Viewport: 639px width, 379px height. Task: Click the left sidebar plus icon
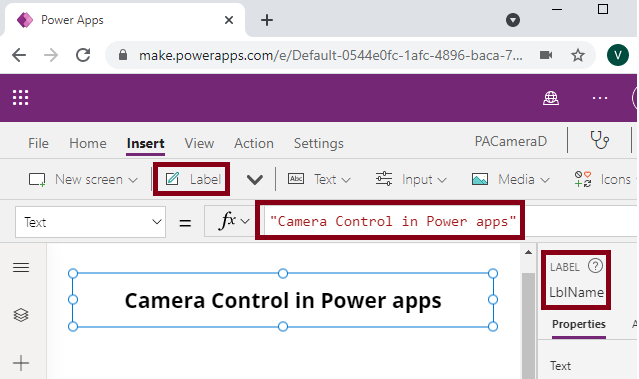point(21,363)
